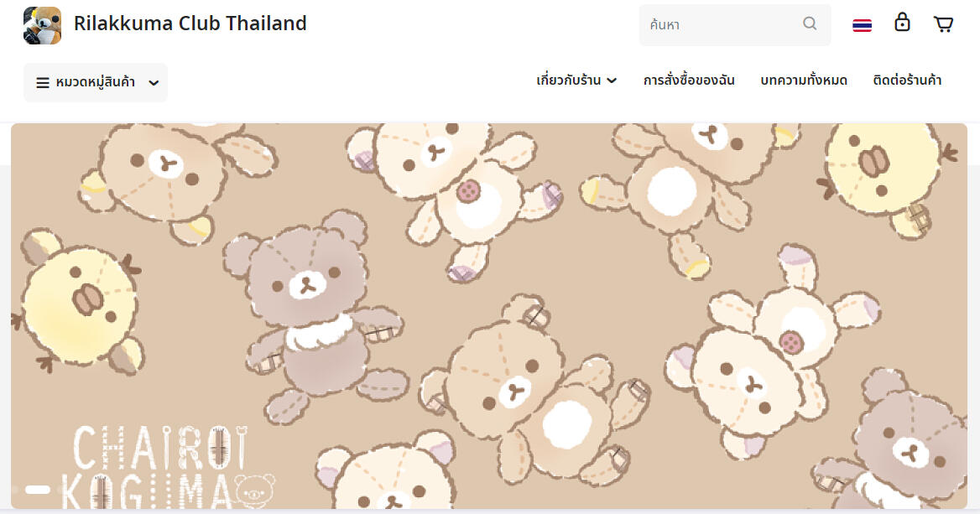Select the active white carousel indicator bar
Image resolution: width=980 pixels, height=514 pixels.
pyautogui.click(x=38, y=490)
